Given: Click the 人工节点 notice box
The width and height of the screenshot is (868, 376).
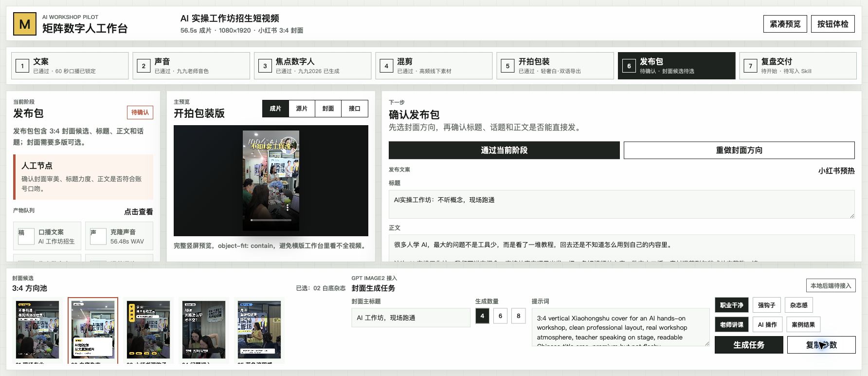Looking at the screenshot, I should click(x=83, y=177).
